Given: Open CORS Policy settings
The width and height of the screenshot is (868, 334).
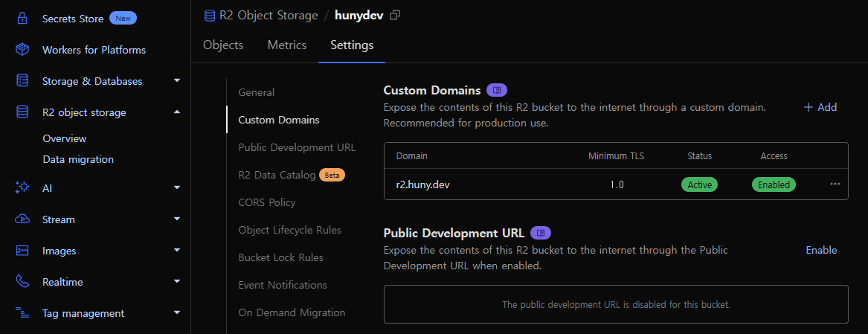Looking at the screenshot, I should click(267, 203).
